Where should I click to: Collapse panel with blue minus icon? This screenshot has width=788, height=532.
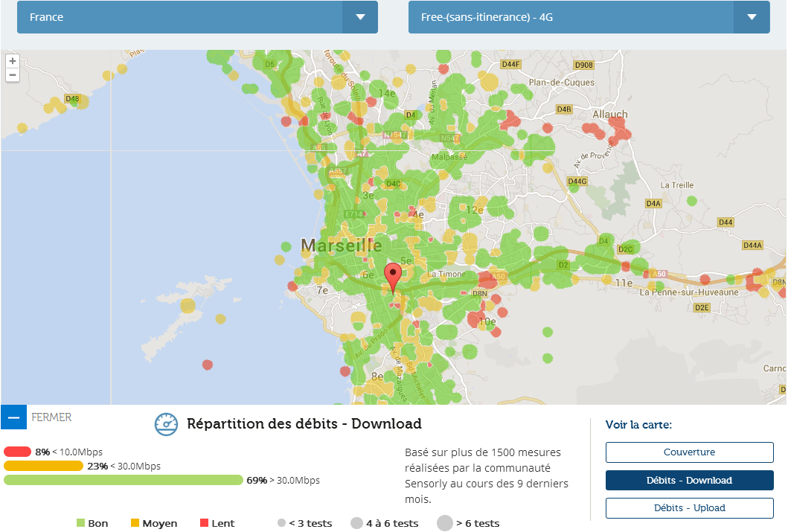(x=13, y=417)
